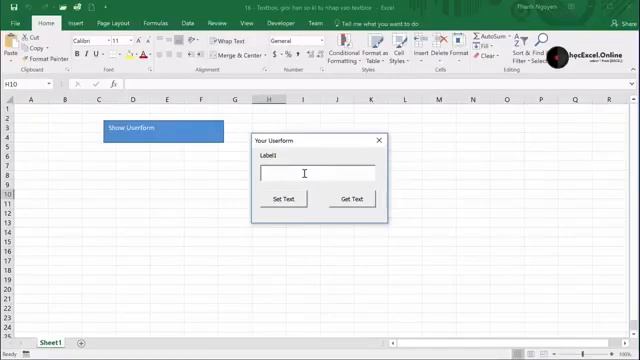Collapse the ribbon
Image resolution: width=640 pixels, height=360 pixels.
[x=633, y=70]
